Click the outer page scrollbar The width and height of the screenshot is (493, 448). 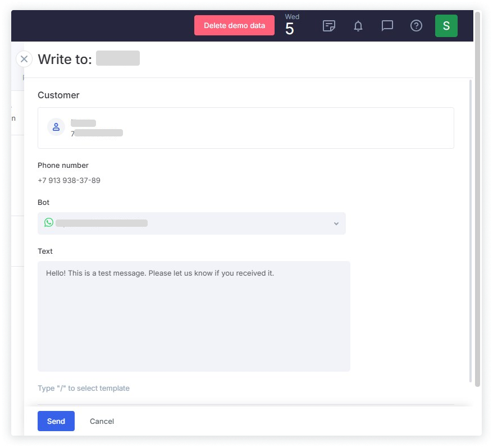(477, 196)
